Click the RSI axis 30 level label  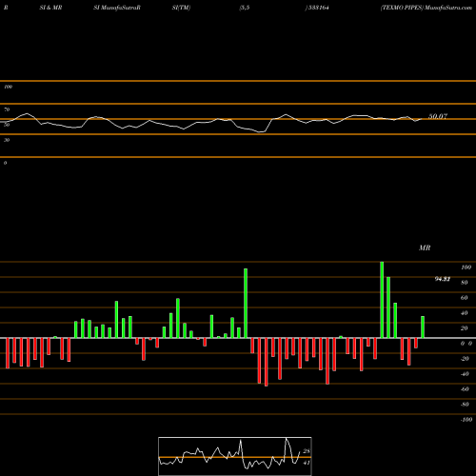[x=7, y=140]
